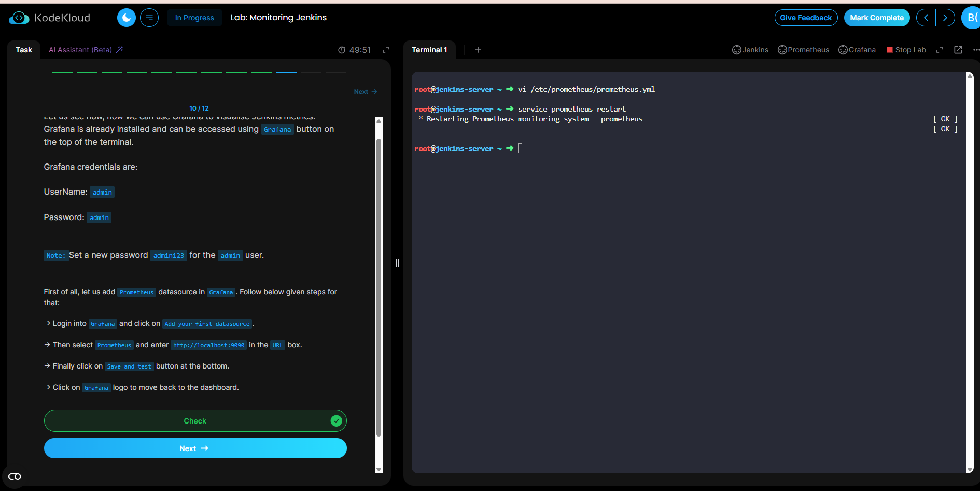Expand the task panel fullscreen icon
Screen dimensions: 980x491
point(386,50)
